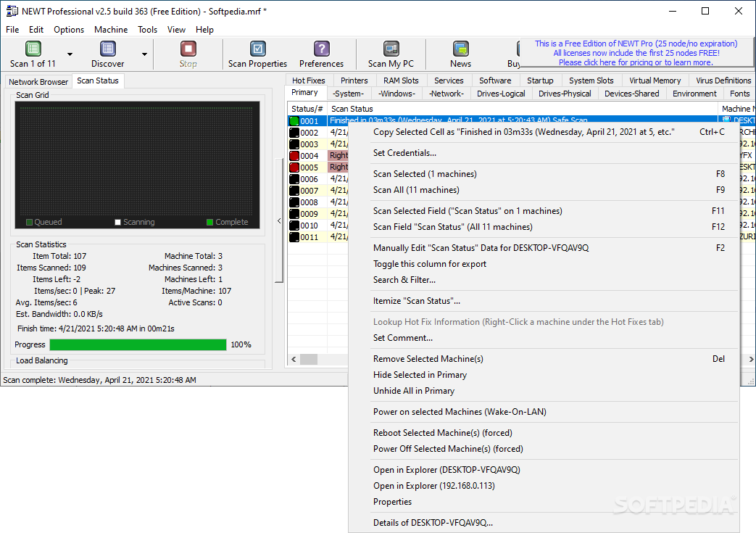Image resolution: width=756 pixels, height=533 pixels.
Task: Click the pricing link in the Free Edition banner
Action: click(x=636, y=62)
